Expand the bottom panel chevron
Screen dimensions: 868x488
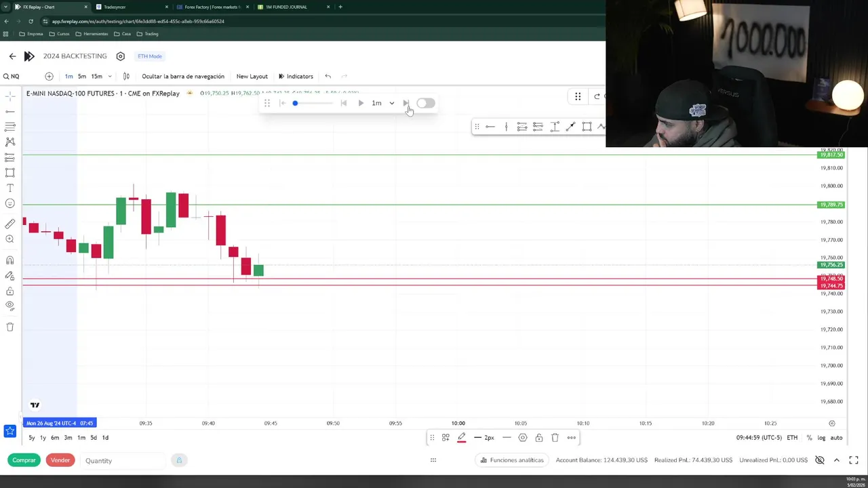click(x=836, y=460)
